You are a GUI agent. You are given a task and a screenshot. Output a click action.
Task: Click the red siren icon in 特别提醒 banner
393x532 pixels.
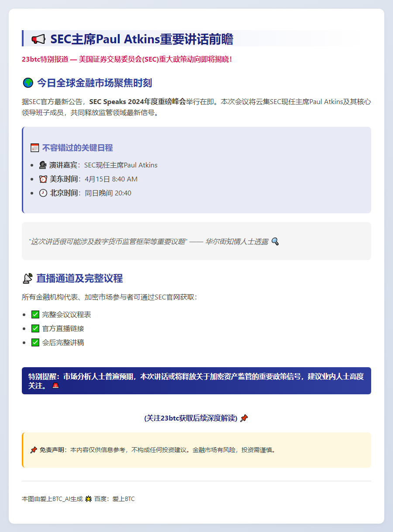55,386
